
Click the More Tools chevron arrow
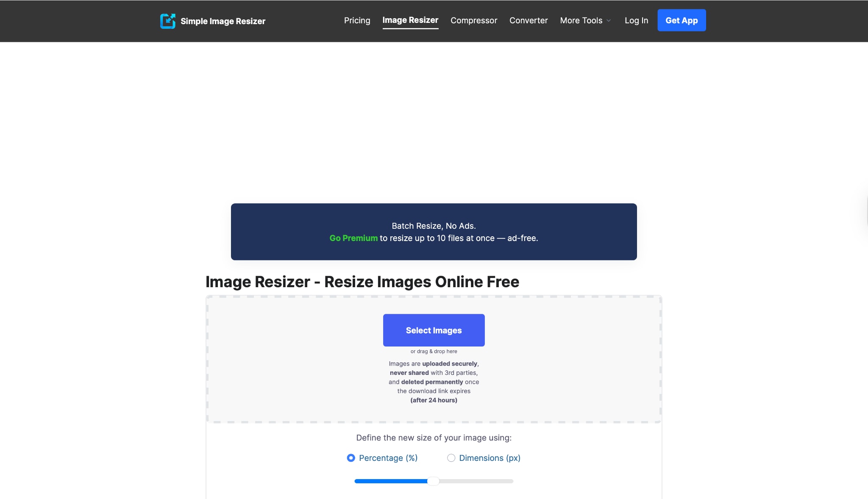tap(609, 21)
